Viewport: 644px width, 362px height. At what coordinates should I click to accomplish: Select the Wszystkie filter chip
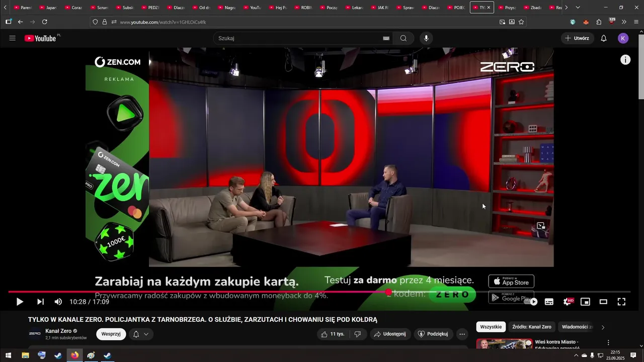(x=491, y=327)
